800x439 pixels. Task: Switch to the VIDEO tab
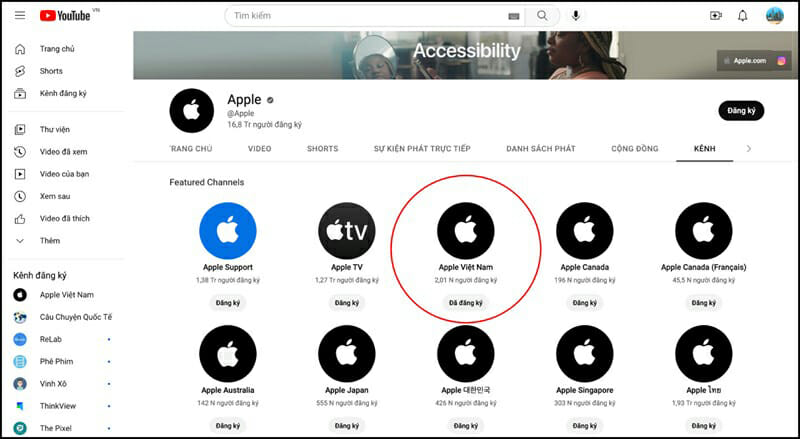click(259, 149)
